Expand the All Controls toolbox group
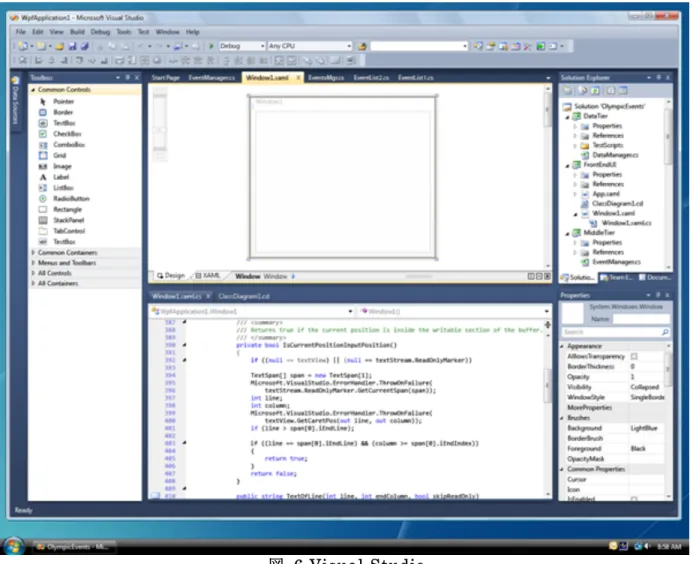 coord(33,273)
